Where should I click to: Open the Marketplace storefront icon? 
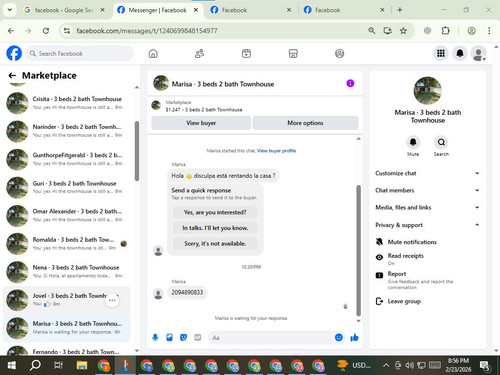(293, 54)
